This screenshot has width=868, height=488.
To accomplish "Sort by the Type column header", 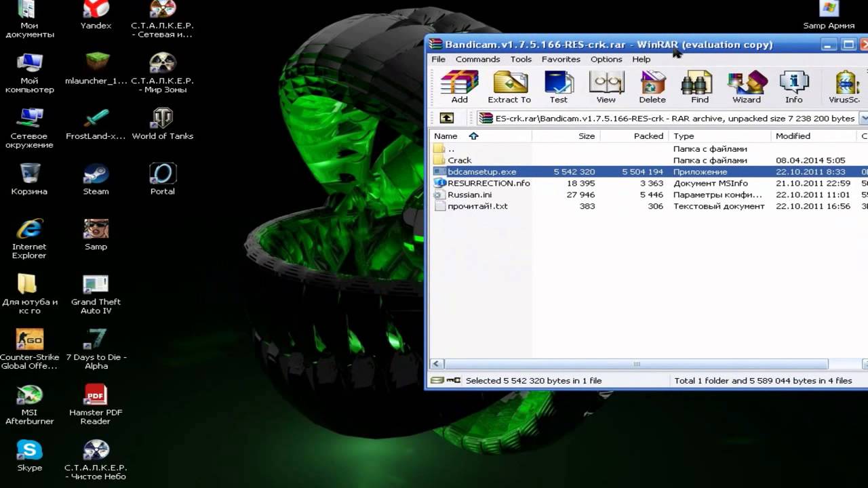I will [720, 136].
